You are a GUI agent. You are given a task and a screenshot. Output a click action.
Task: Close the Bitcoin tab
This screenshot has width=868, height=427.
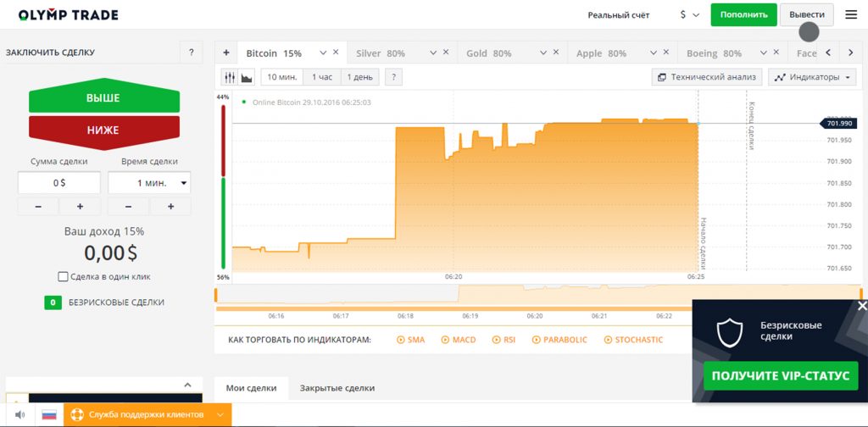pyautogui.click(x=336, y=53)
